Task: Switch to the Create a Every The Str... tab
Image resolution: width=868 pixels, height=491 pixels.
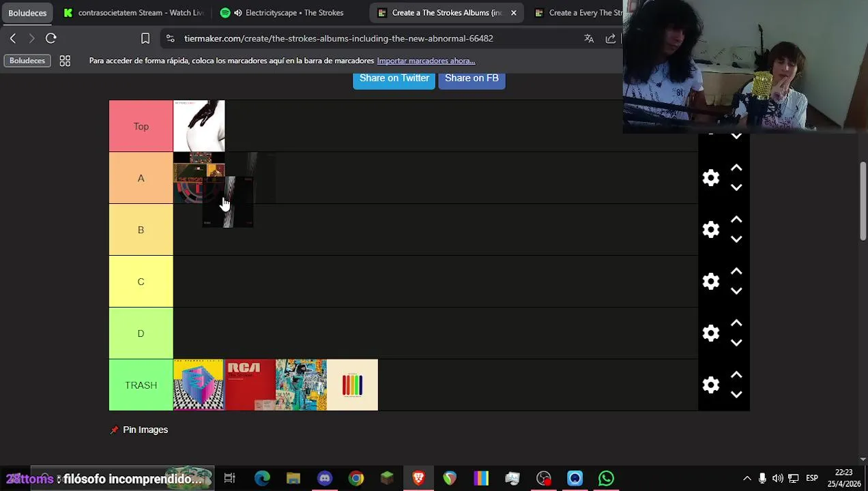Action: (x=577, y=12)
